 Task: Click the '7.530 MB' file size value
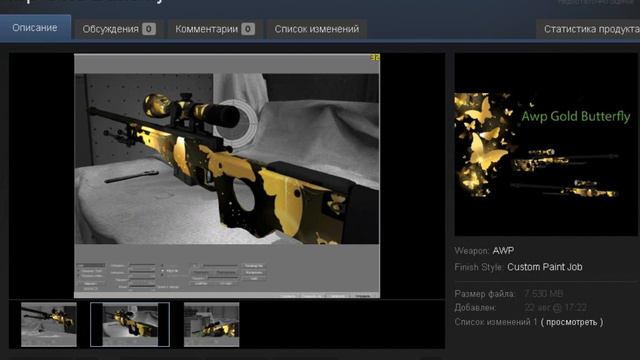(544, 294)
